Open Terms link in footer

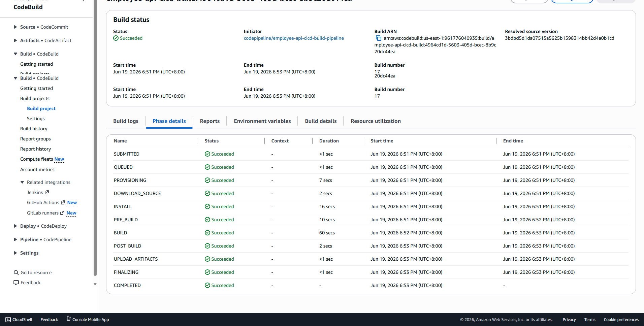coord(590,320)
